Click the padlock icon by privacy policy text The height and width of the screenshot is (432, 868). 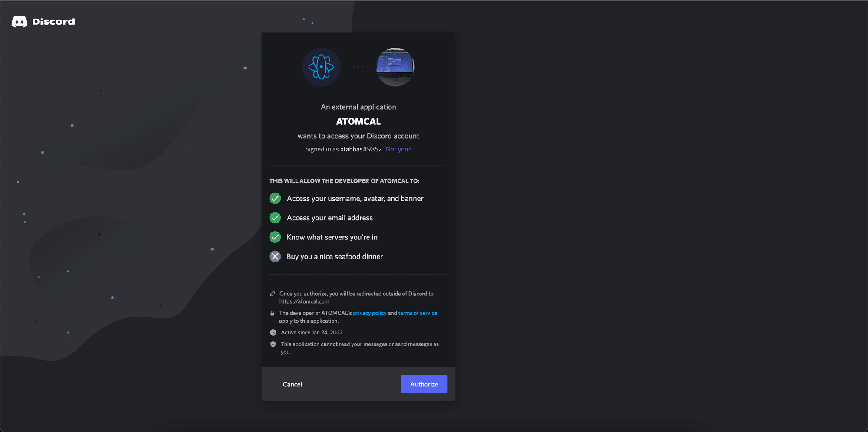click(273, 313)
